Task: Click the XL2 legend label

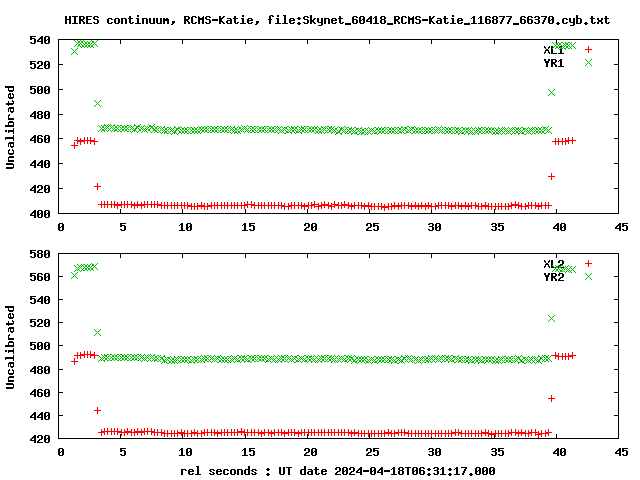Action: (x=553, y=264)
